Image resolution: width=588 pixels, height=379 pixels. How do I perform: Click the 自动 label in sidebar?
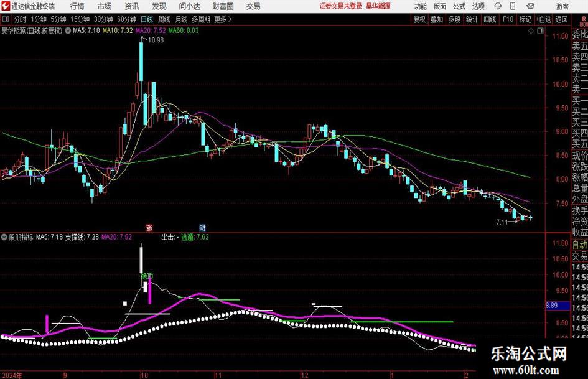[x=580, y=245]
